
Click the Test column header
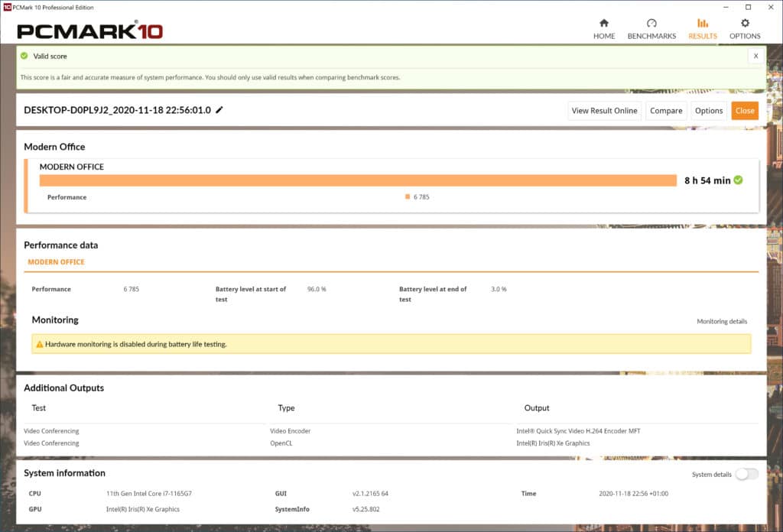pos(38,407)
